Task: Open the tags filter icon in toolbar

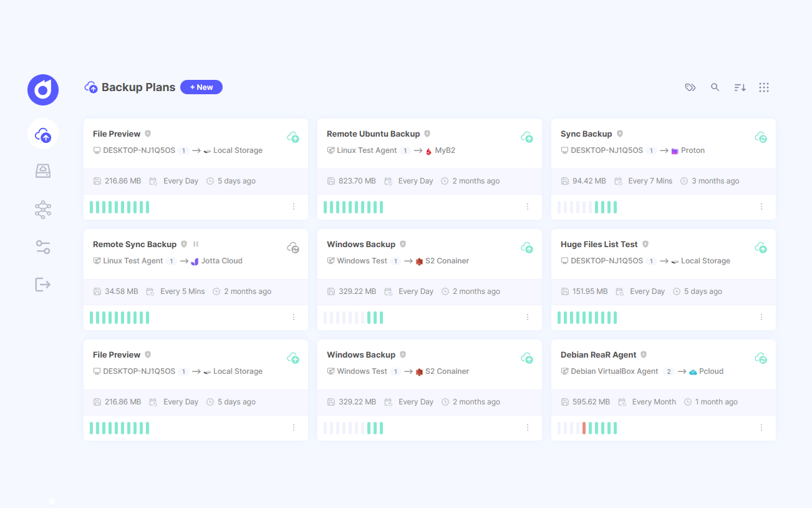Action: pyautogui.click(x=690, y=87)
